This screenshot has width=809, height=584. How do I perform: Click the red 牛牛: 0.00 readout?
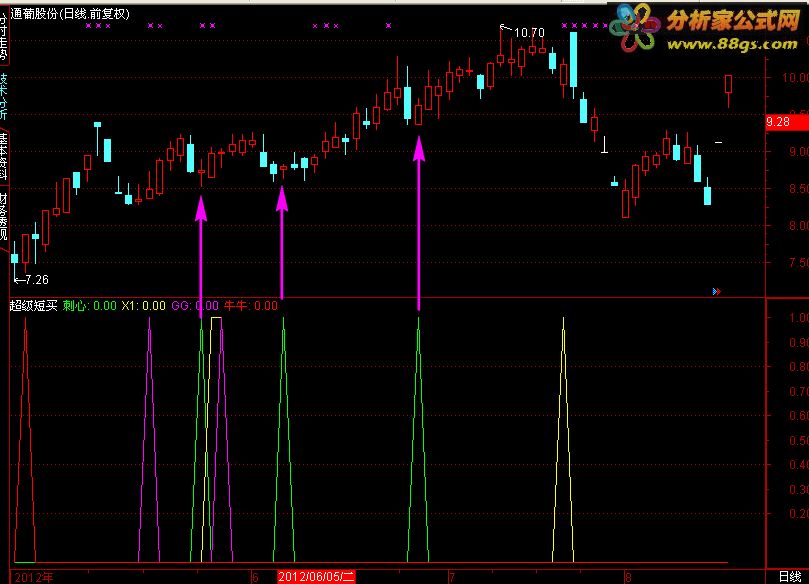click(x=251, y=305)
